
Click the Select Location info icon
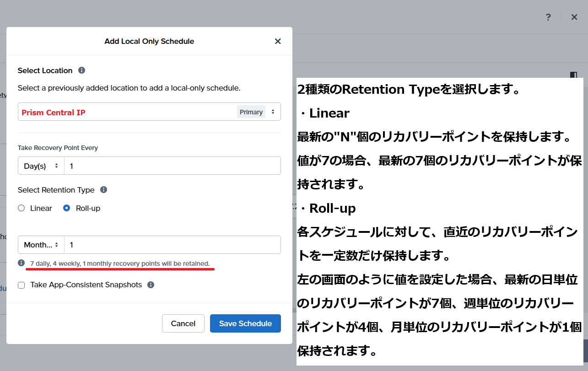[81, 70]
